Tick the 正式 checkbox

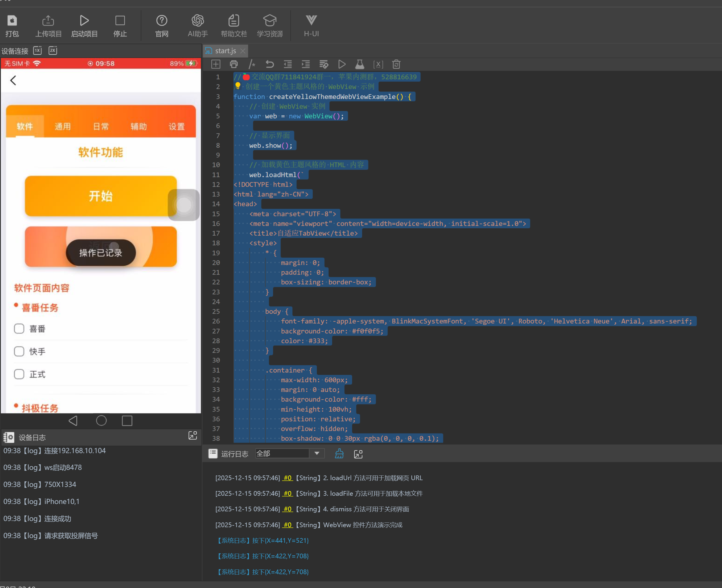19,374
